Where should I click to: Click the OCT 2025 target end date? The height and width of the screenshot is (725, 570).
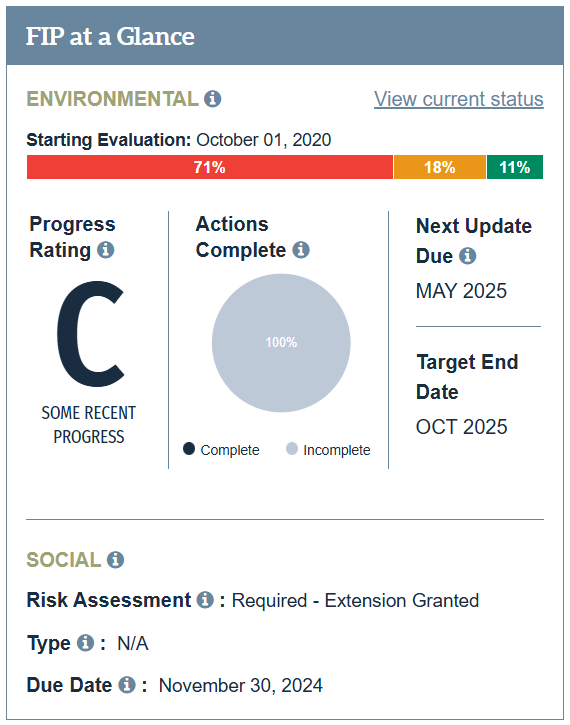pyautogui.click(x=461, y=427)
